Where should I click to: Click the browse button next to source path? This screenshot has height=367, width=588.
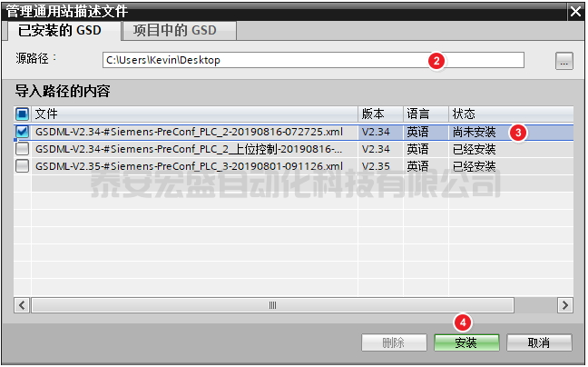563,61
